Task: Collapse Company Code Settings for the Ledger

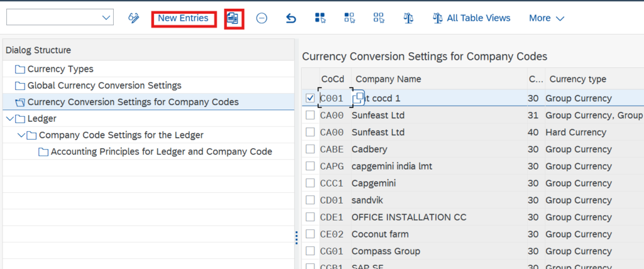Action: [x=21, y=135]
